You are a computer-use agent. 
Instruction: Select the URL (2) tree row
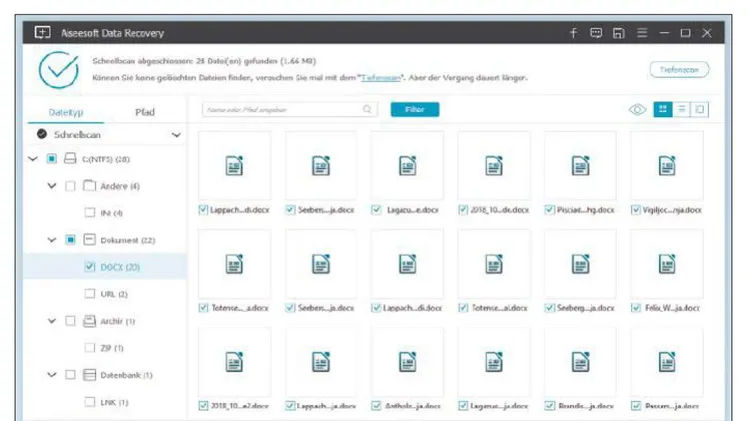[x=105, y=293]
